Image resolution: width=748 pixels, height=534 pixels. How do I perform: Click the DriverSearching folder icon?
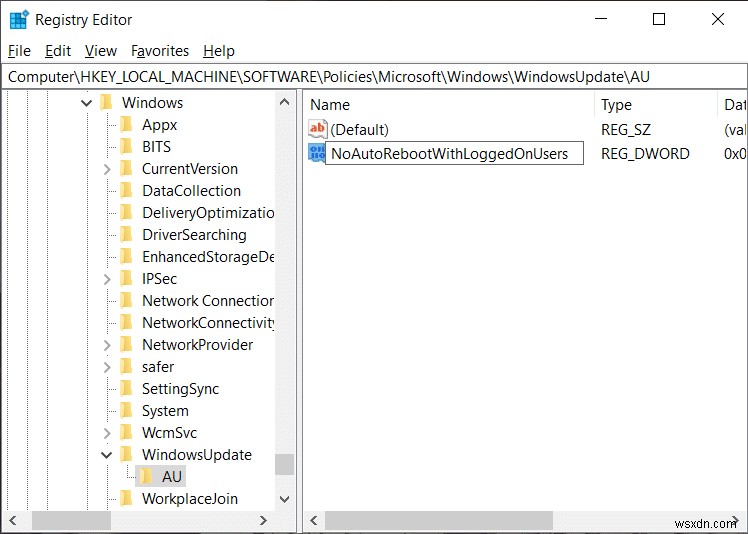[126, 234]
